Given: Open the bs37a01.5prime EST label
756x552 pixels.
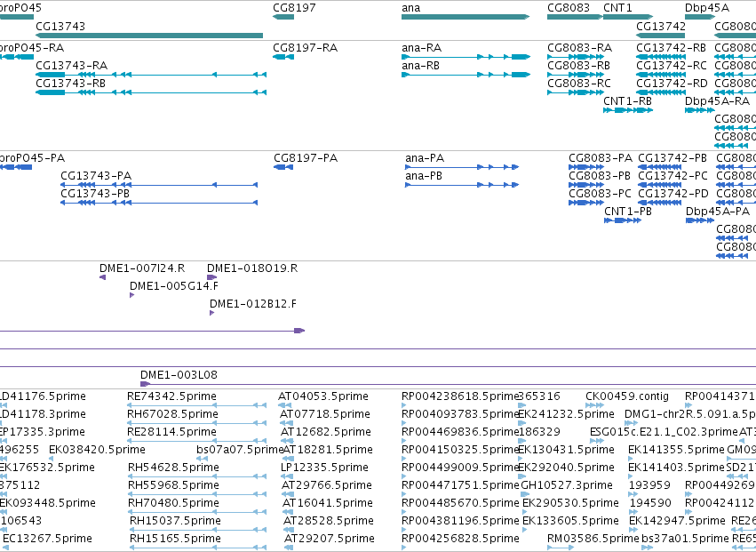Looking at the screenshot, I should tap(685, 538).
